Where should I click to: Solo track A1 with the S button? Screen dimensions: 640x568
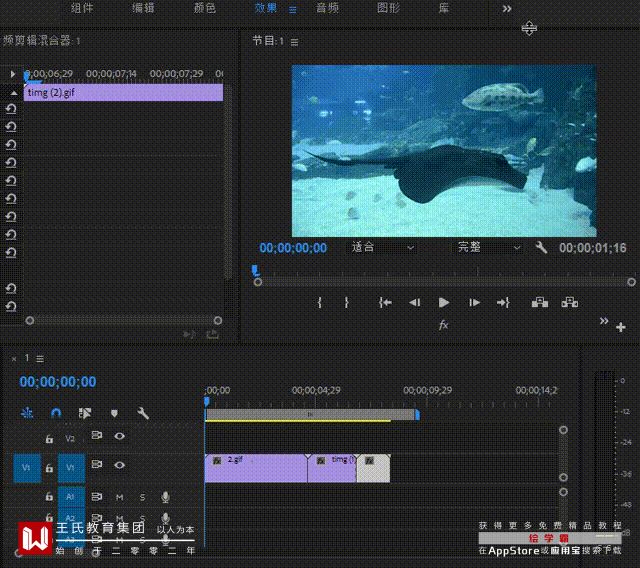(142, 497)
